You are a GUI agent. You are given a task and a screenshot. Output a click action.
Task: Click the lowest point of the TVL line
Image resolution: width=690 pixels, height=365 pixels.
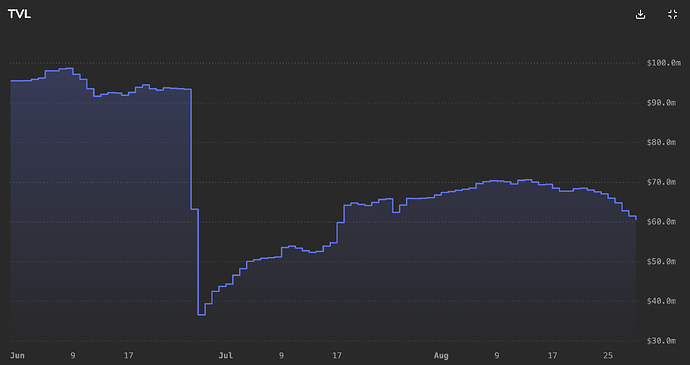(x=202, y=314)
